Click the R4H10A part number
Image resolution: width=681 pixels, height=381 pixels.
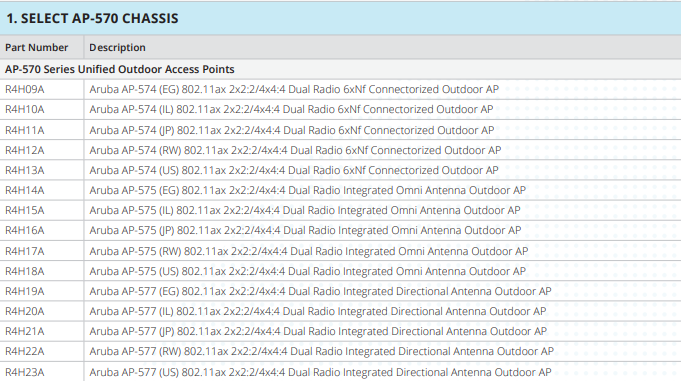click(x=25, y=109)
